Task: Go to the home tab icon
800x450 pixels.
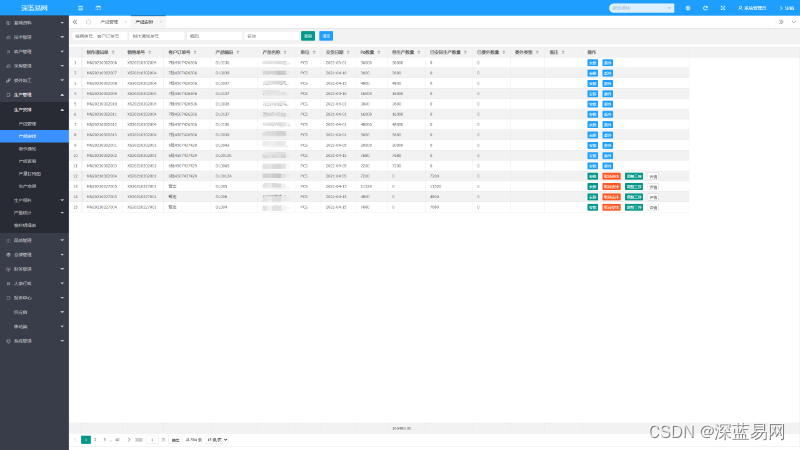Action: point(88,22)
